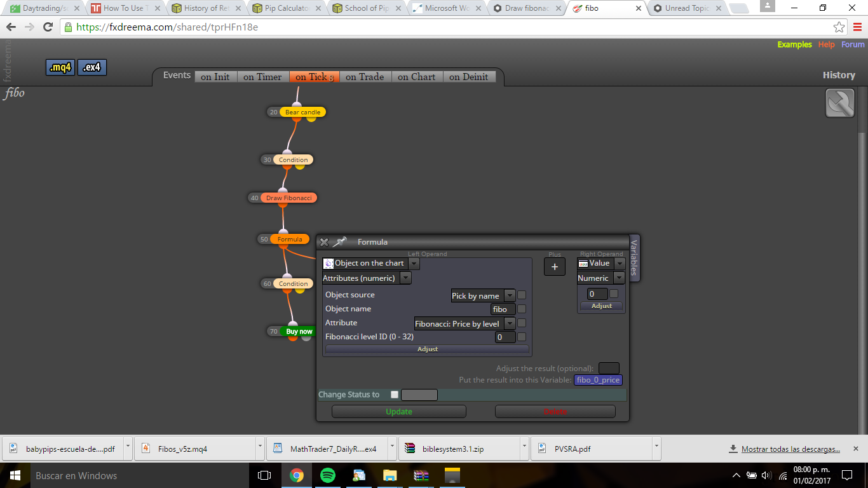Image resolution: width=868 pixels, height=488 pixels.
Task: Download the .ex4 file
Action: tap(92, 67)
